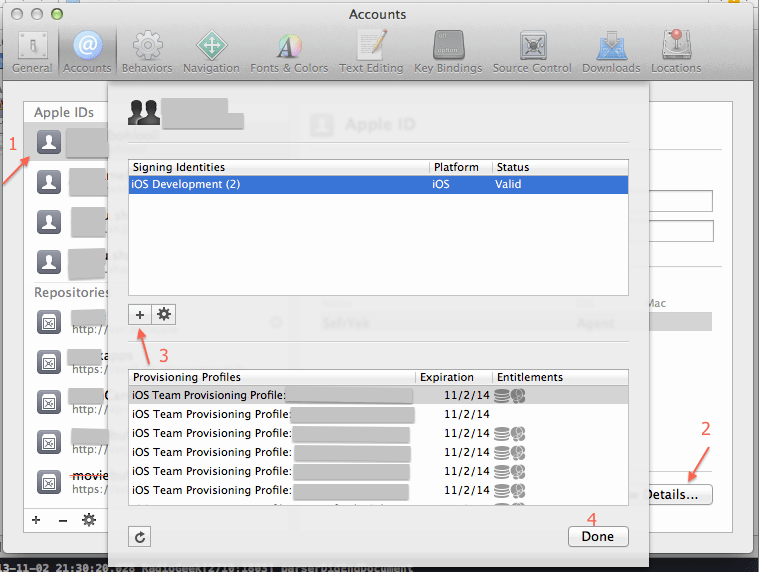
Task: Select third iOS Team Provisioning Profile row
Action: click(x=379, y=433)
